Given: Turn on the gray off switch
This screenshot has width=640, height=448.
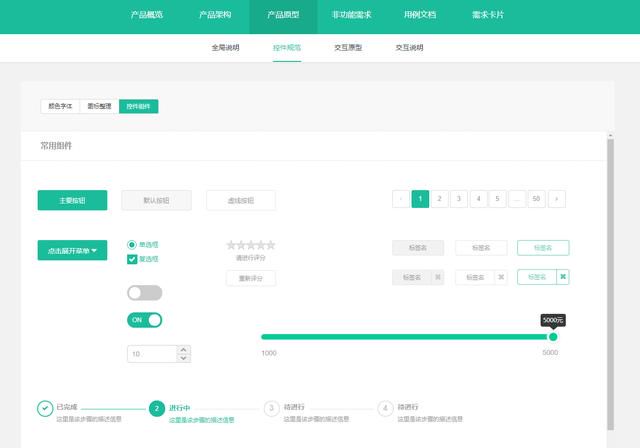Looking at the screenshot, I should click(x=144, y=293).
